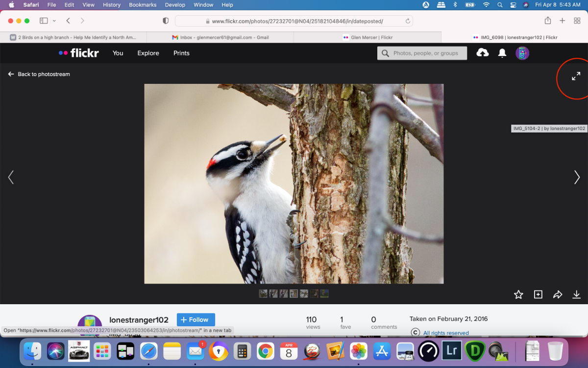Image resolution: width=588 pixels, height=368 pixels.
Task: Open the account avatar menu in Flickr header
Action: click(x=522, y=53)
